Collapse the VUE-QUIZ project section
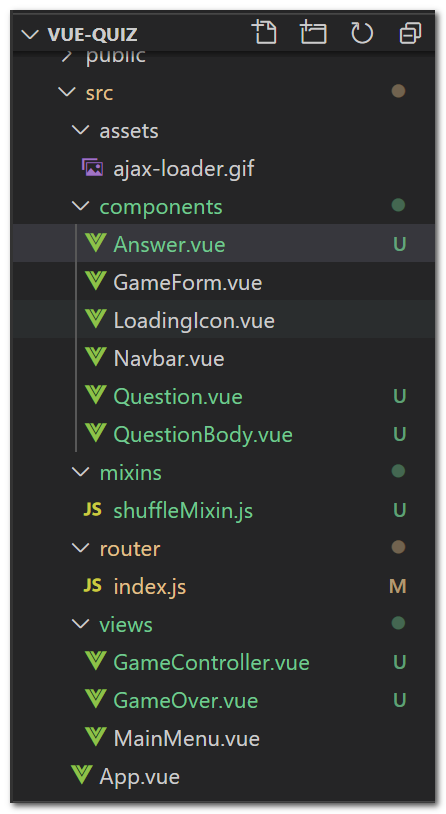 pyautogui.click(x=31, y=35)
